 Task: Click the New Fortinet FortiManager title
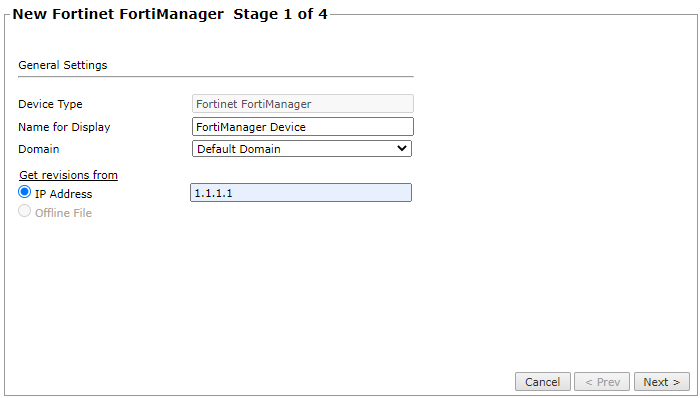point(118,14)
